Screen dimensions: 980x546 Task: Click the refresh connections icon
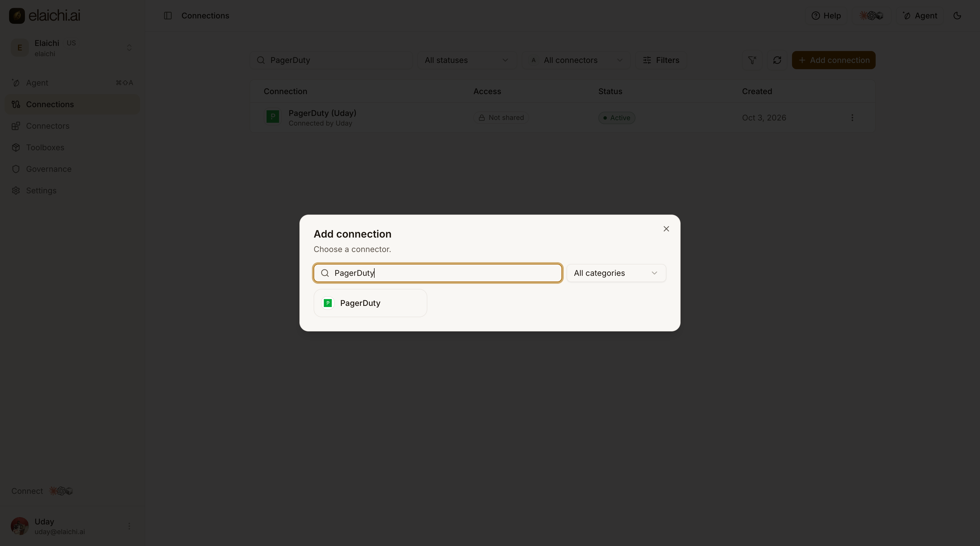pos(777,60)
